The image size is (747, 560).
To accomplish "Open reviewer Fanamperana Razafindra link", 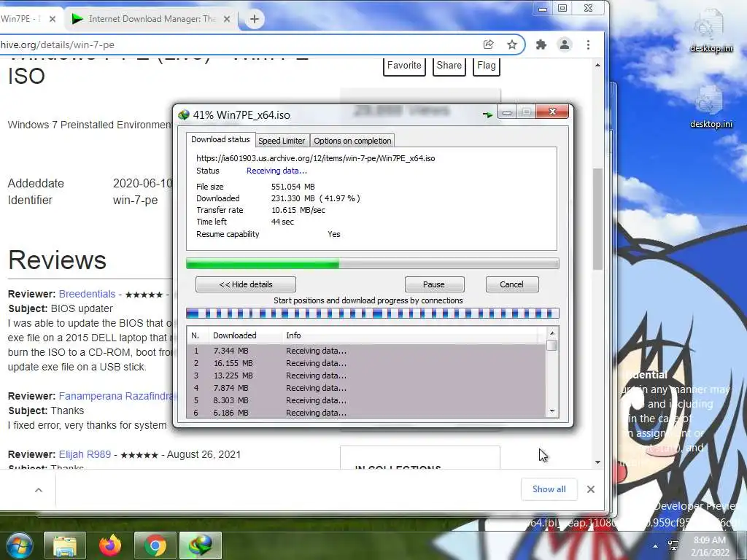I will [x=117, y=396].
